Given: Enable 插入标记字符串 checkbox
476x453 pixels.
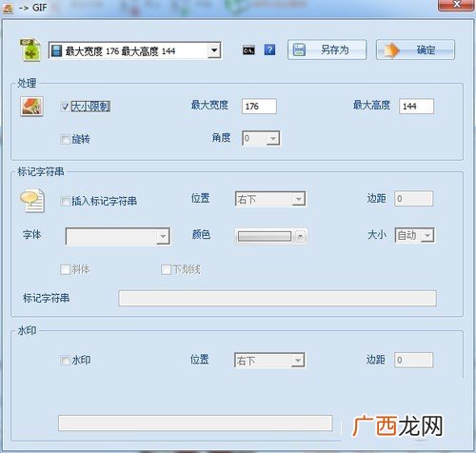Looking at the screenshot, I should point(65,201).
